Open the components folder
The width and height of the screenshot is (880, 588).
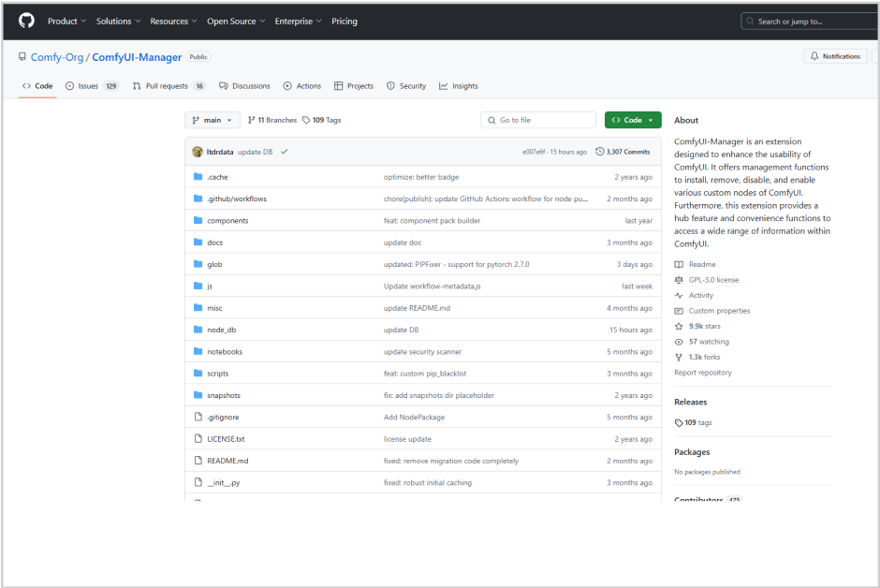[x=227, y=221]
